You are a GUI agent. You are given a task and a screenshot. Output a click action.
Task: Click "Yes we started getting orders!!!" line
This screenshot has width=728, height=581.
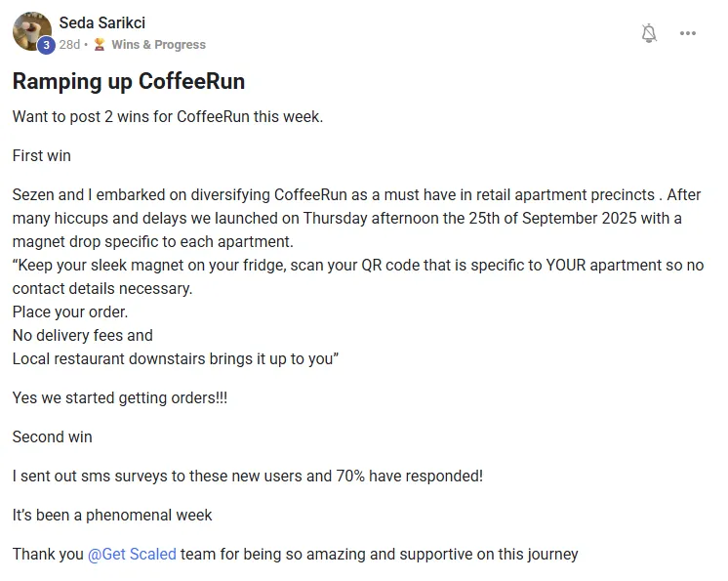(119, 397)
